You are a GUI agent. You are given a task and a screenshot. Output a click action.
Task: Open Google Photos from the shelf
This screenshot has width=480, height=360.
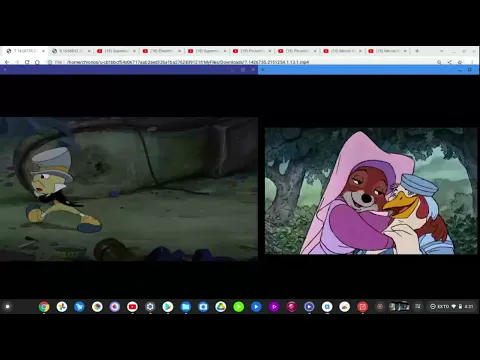point(62,307)
